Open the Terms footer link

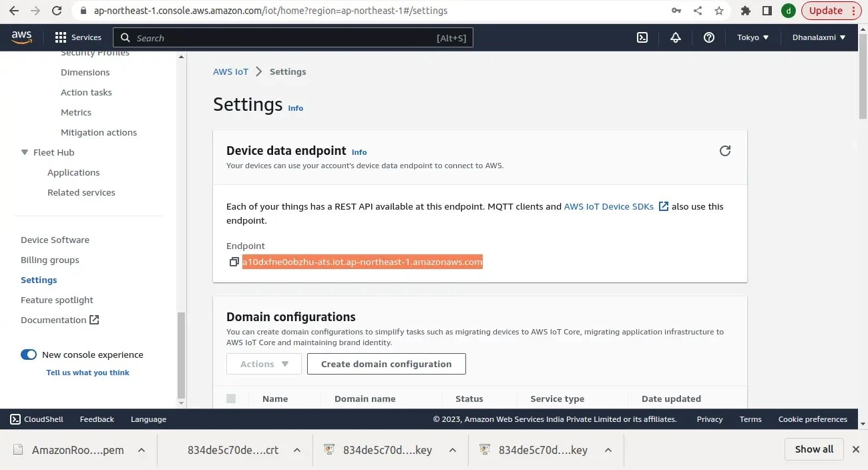(750, 419)
